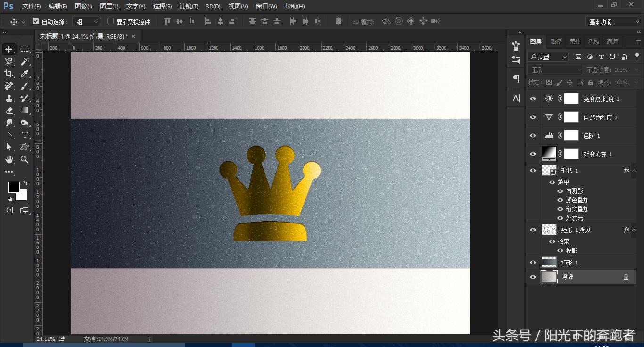Select the Eyedropper tool
The width and height of the screenshot is (644, 347).
(25, 74)
